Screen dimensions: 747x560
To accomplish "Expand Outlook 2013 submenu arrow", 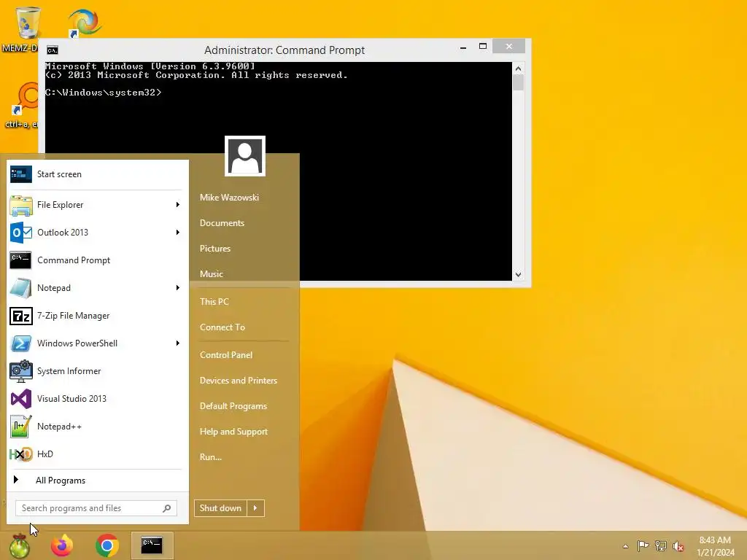I will click(177, 233).
